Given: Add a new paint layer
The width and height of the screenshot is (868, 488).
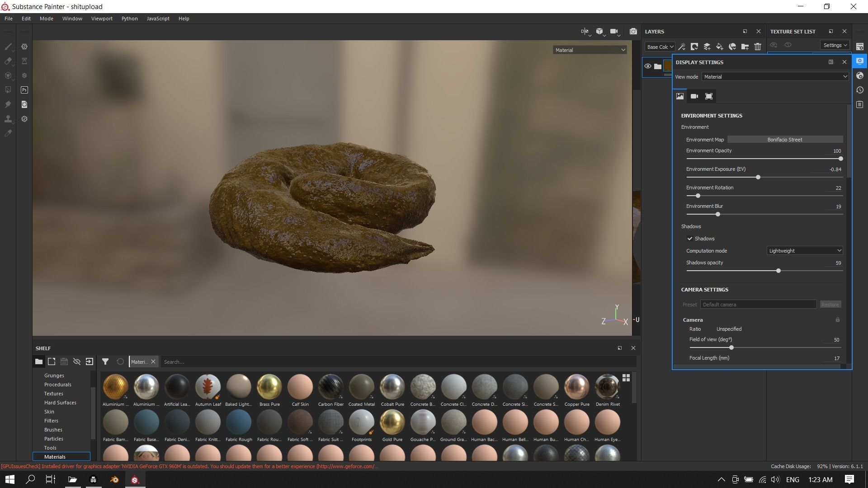Looking at the screenshot, I should [x=707, y=47].
